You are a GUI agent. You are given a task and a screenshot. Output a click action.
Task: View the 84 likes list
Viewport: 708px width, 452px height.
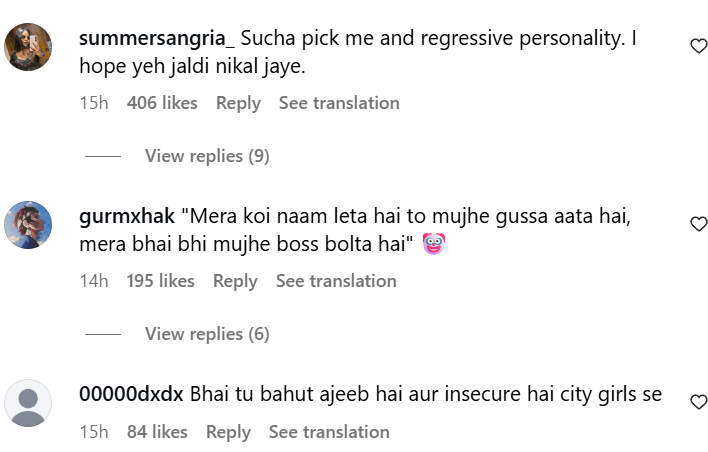157,432
